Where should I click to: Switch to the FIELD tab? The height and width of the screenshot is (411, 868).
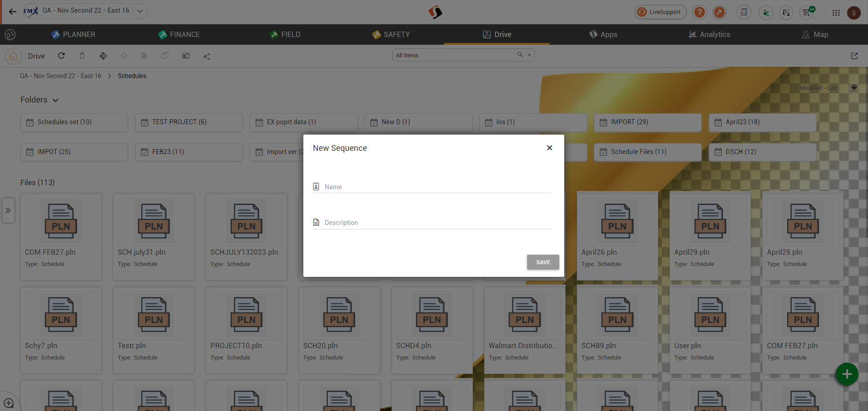[285, 34]
